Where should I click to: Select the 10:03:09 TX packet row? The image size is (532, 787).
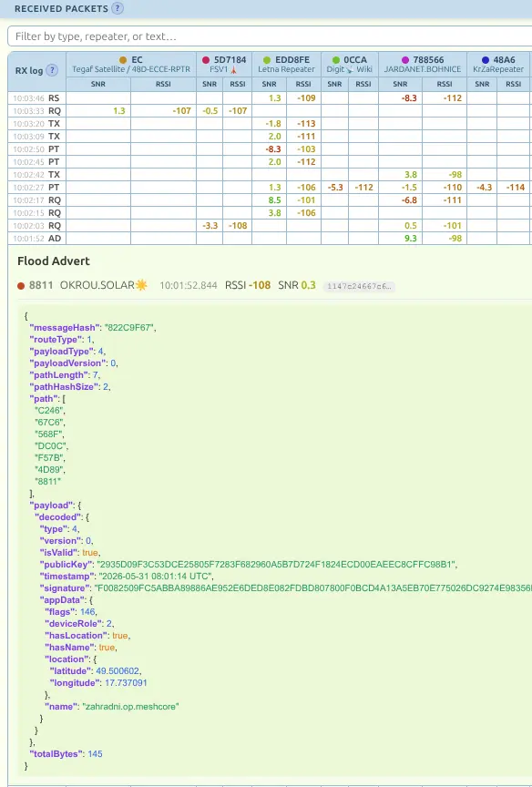coord(270,136)
